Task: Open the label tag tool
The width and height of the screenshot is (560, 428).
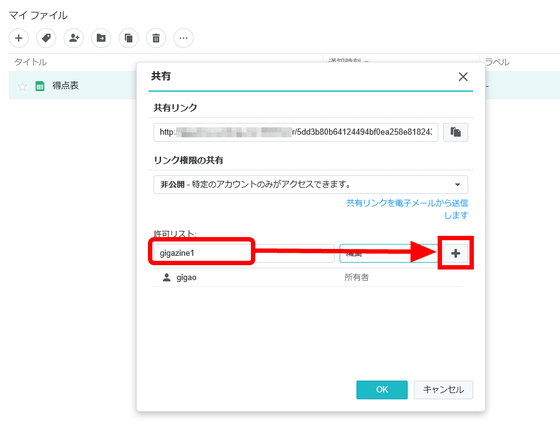Action: click(46, 38)
